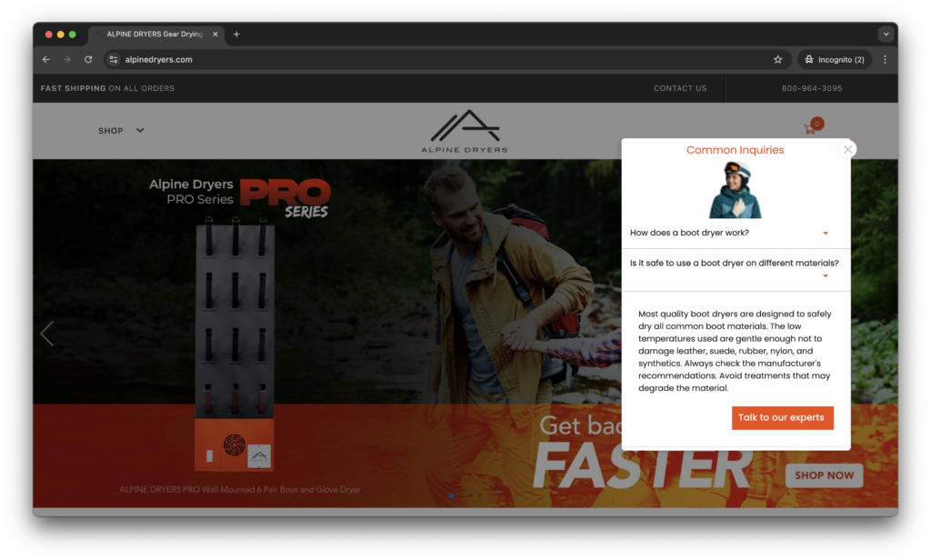Open a new browser tab
931x560 pixels.
[x=236, y=34]
